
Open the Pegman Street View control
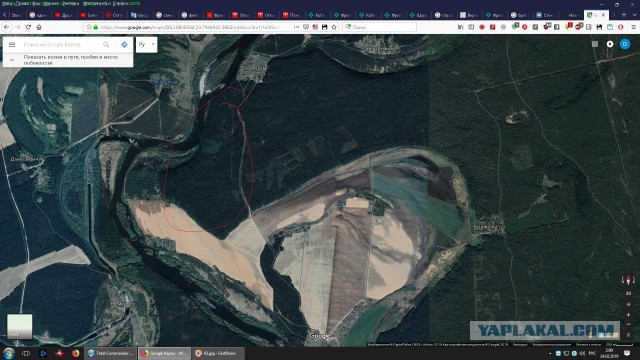(591, 335)
